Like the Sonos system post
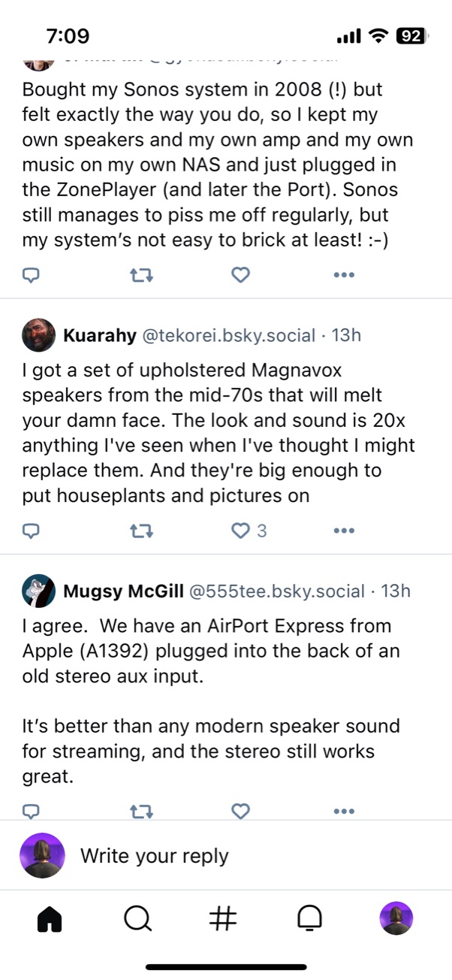The height and width of the screenshot is (980, 452). pyautogui.click(x=240, y=275)
